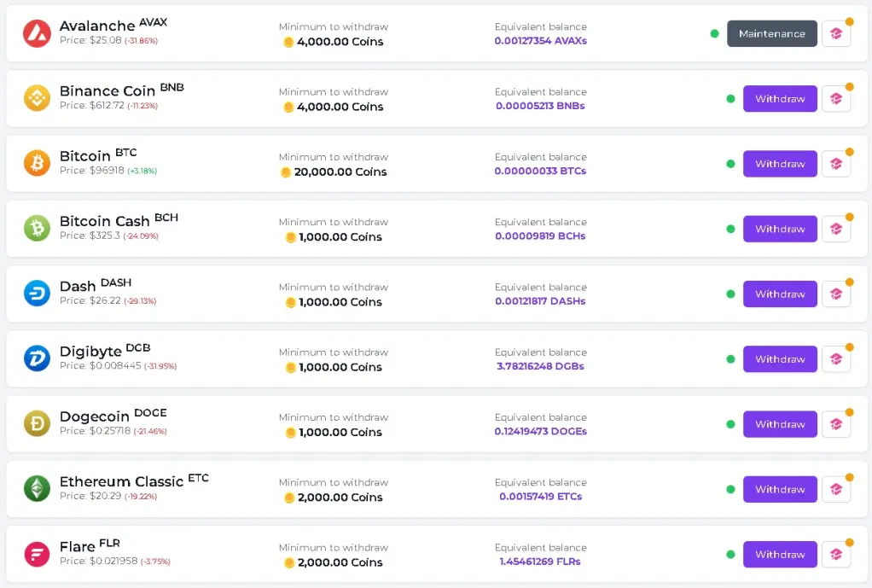872x588 pixels.
Task: Click the green status dot for Dash
Action: [730, 294]
